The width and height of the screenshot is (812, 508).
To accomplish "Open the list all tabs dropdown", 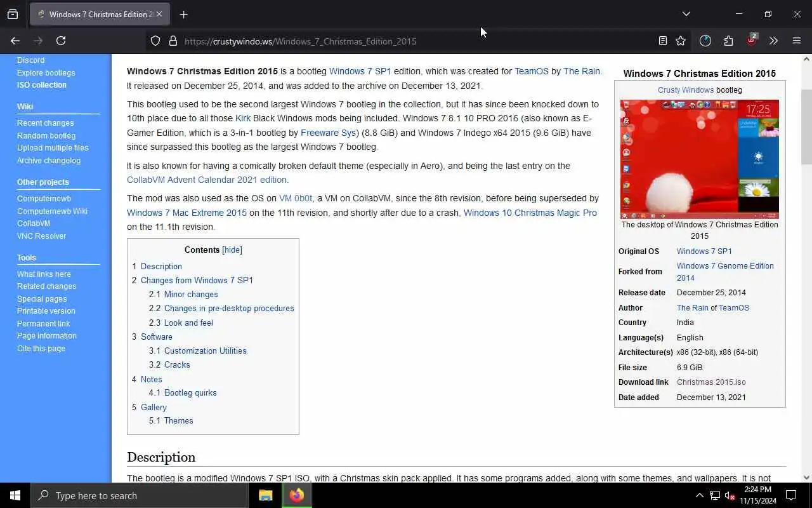I will (x=686, y=14).
